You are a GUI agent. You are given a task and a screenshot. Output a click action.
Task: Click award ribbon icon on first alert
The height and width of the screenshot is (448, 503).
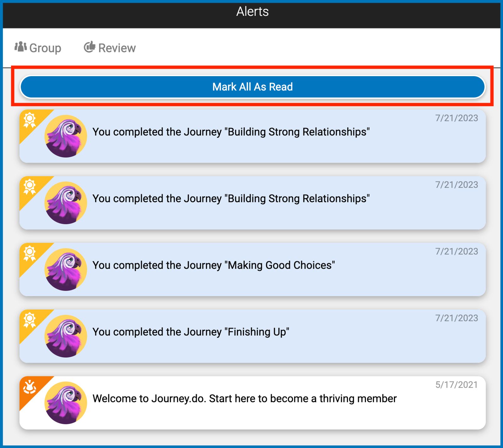[x=30, y=121]
